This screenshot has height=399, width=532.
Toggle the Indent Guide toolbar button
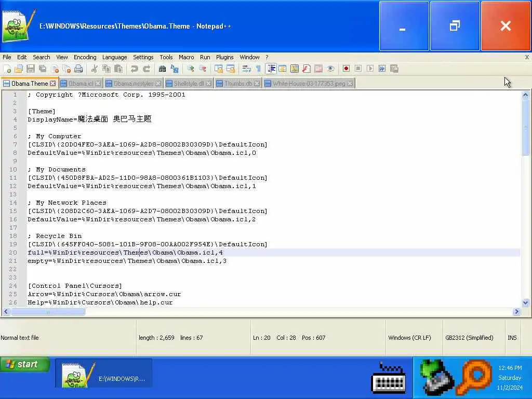click(x=271, y=69)
